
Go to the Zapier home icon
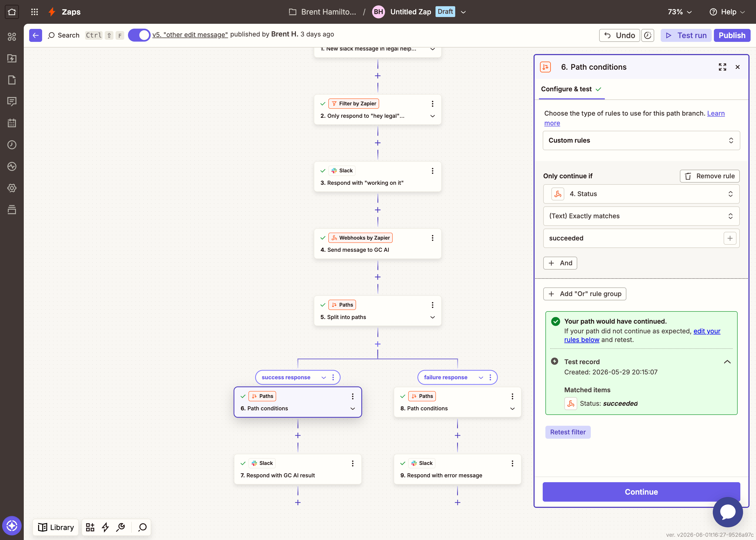[12, 12]
